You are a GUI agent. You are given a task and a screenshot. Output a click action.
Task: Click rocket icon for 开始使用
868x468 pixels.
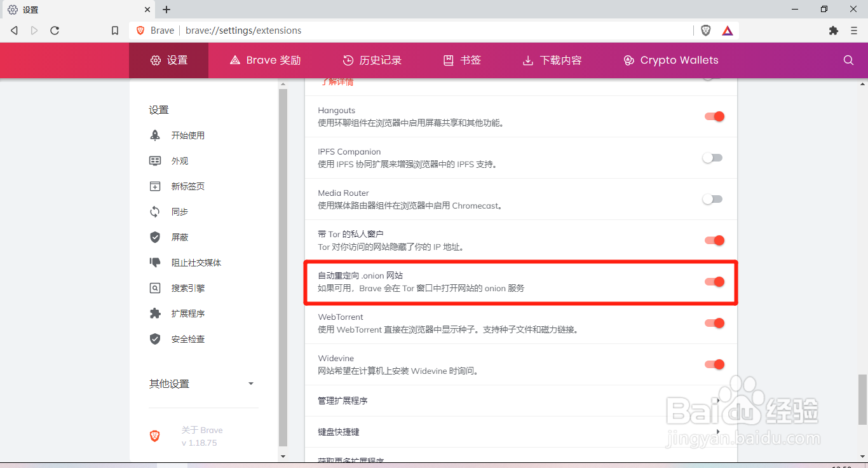click(x=155, y=135)
